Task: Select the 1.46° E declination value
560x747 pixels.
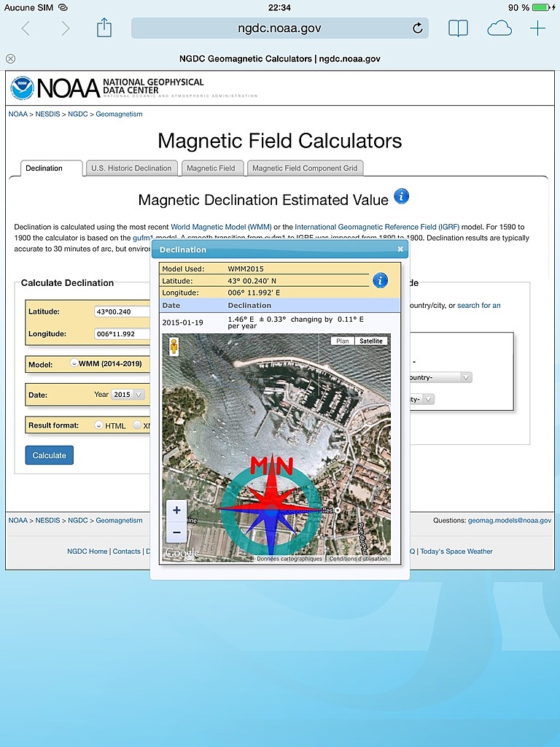Action: (241, 320)
